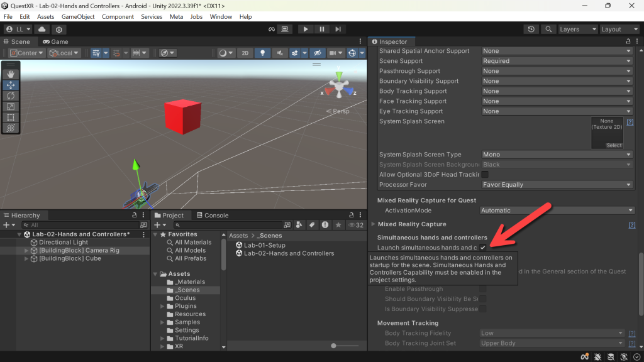Image resolution: width=644 pixels, height=362 pixels.
Task: Open Unity Cloud services icon
Action: coord(42,29)
